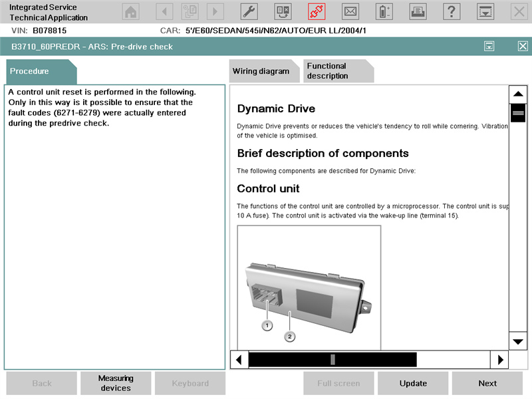Click the B3710_60PREDR title bar text
This screenshot has width=532, height=399.
[x=92, y=47]
